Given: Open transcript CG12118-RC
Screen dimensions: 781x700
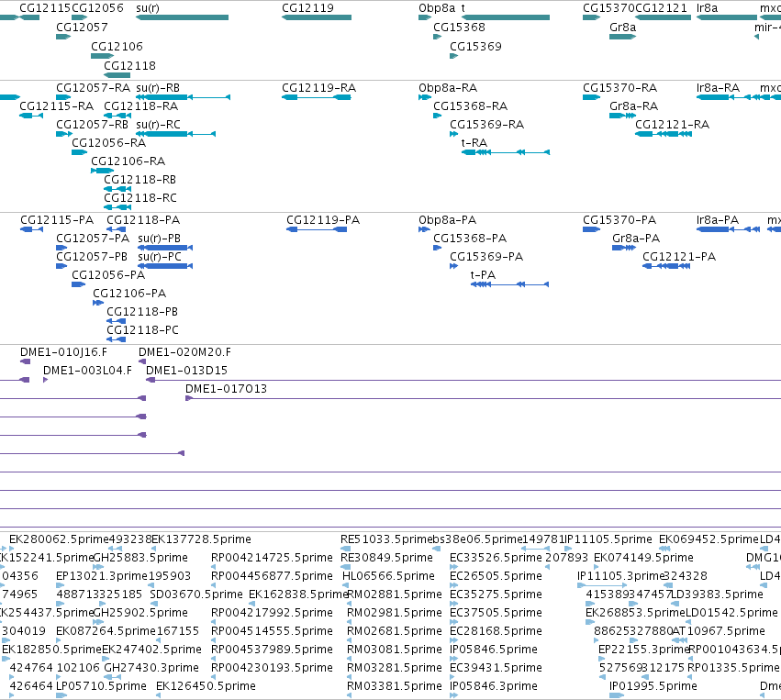Looking at the screenshot, I should 140,198.
